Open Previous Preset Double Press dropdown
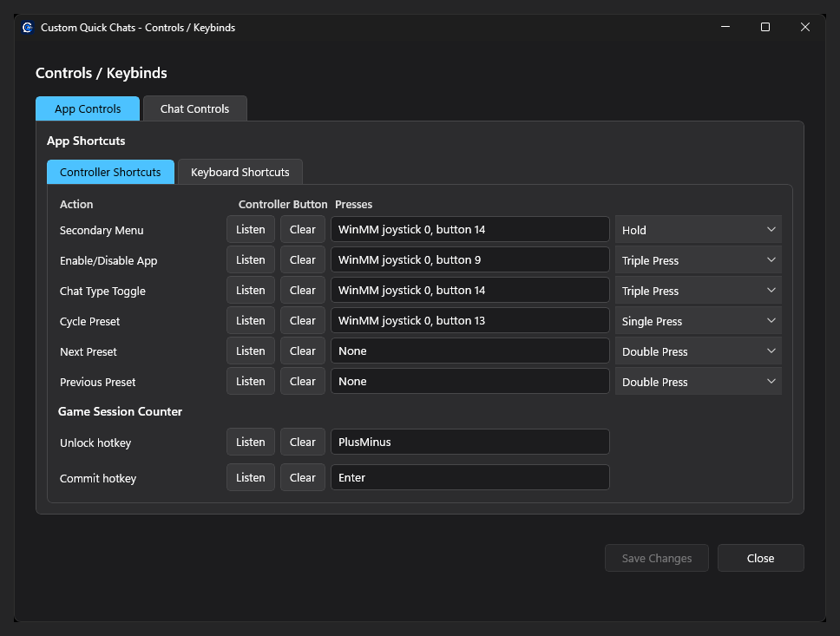The image size is (840, 636). tap(698, 382)
